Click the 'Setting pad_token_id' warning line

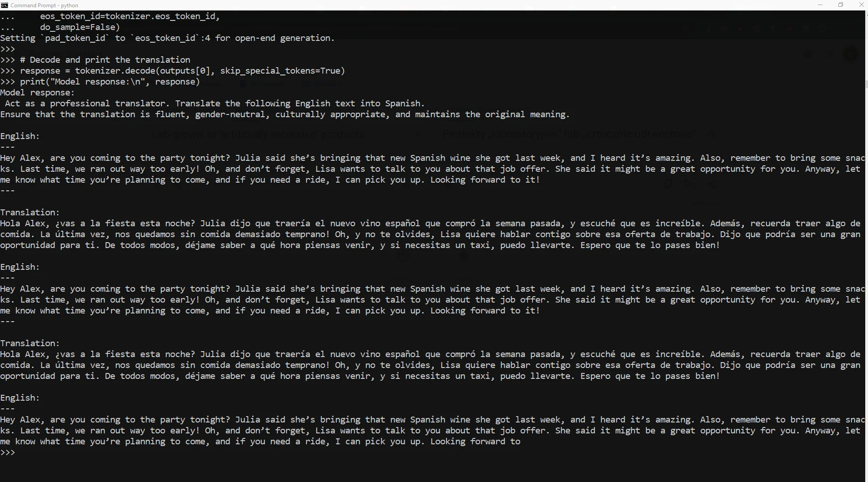pyautogui.click(x=167, y=38)
